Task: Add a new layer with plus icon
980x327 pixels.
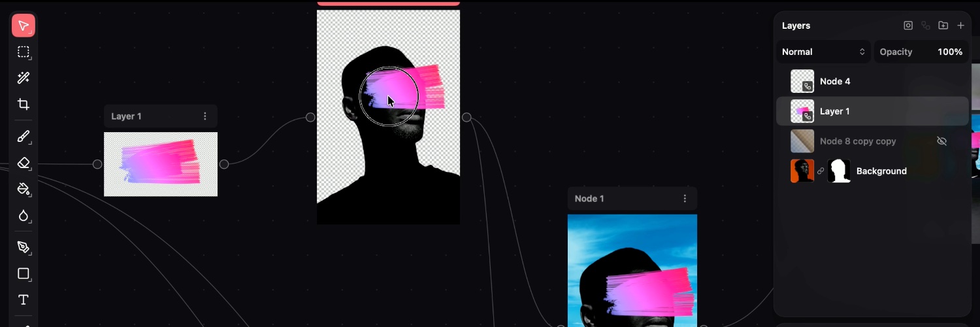Action: coord(960,26)
